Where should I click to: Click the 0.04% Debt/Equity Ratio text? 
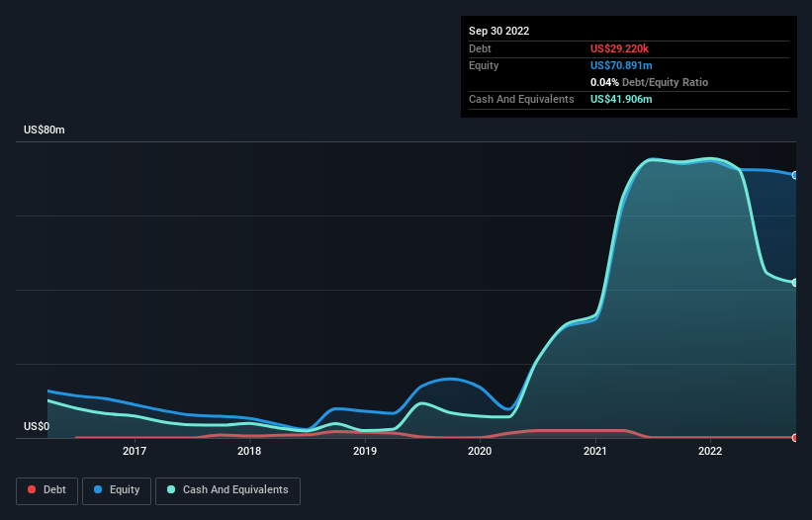point(649,82)
